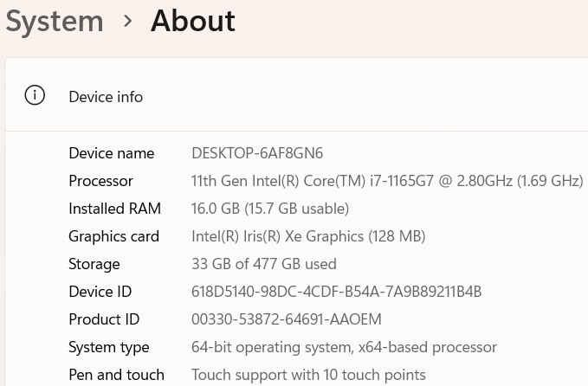Image resolution: width=588 pixels, height=386 pixels.
Task: Select the Graphics card label
Action: click(114, 236)
